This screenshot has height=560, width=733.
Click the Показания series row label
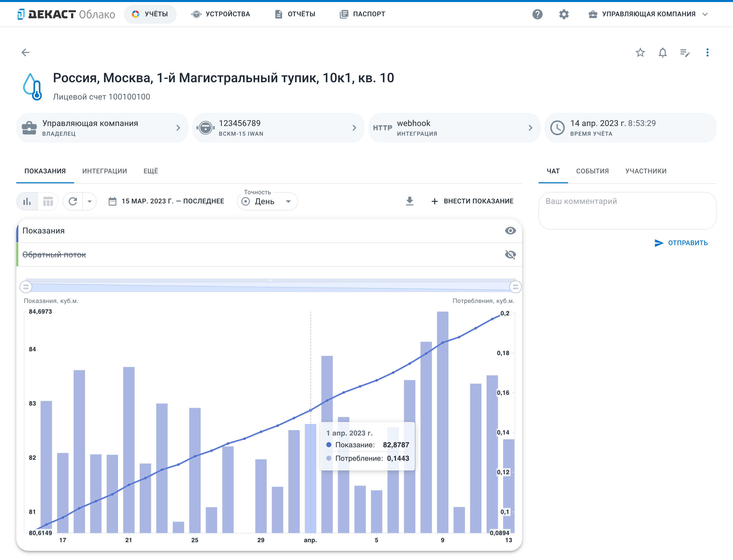[x=43, y=231]
